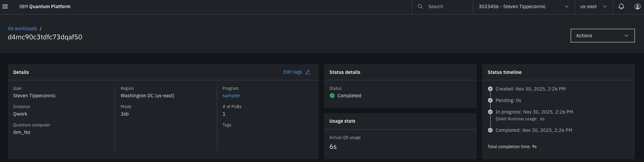This screenshot has width=644, height=162.
Task: Open the hamburger navigation menu
Action: click(x=5, y=6)
